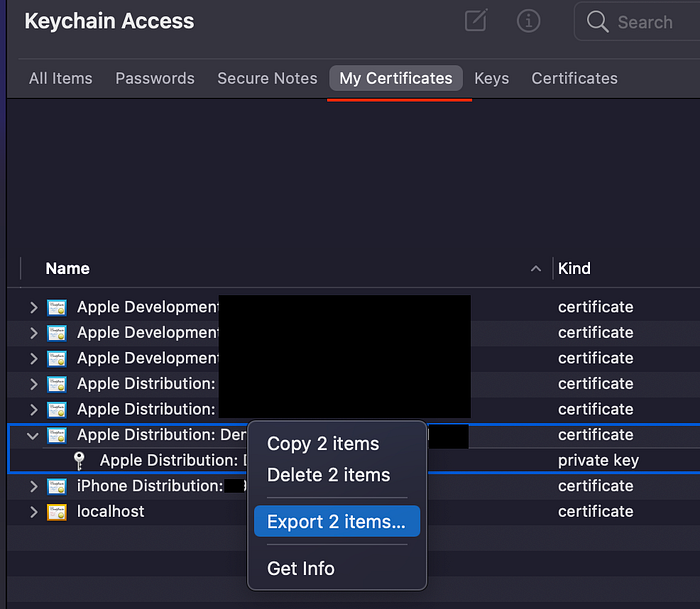Click the second Apple Development certificate icon
Image resolution: width=700 pixels, height=609 pixels.
[x=57, y=333]
